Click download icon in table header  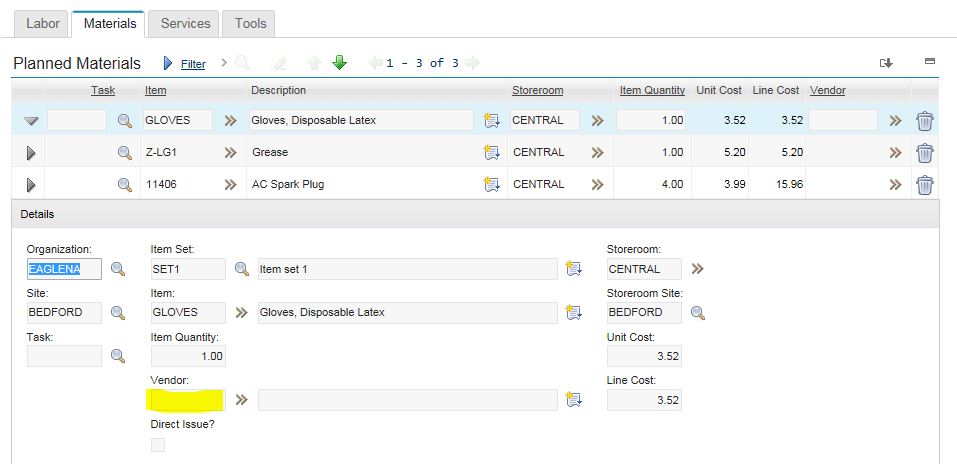(x=886, y=63)
